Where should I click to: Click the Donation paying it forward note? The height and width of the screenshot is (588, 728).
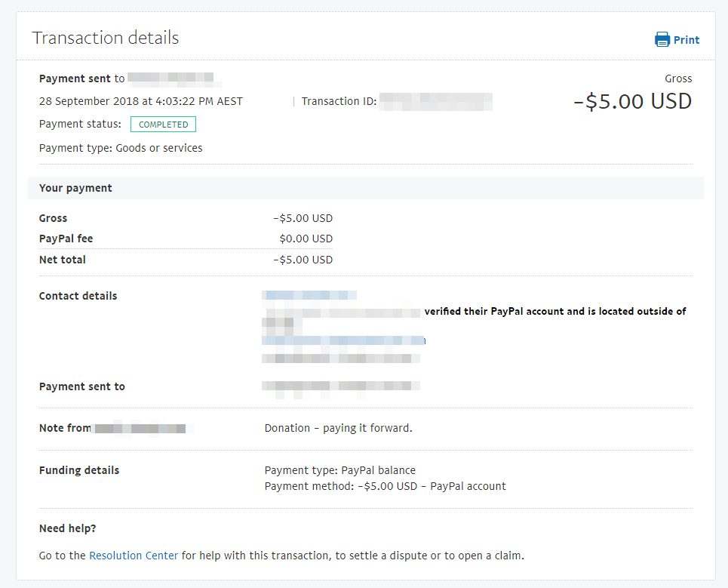pos(338,427)
